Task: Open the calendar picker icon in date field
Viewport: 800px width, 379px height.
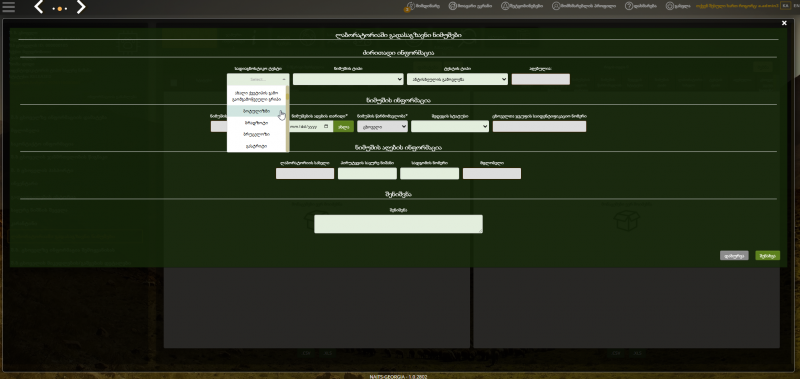Action: (x=327, y=127)
